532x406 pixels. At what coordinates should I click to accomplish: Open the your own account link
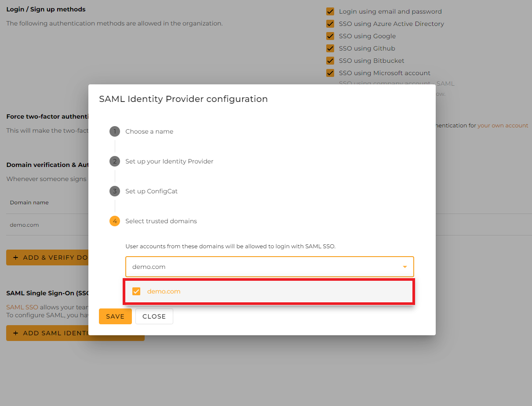(x=503, y=125)
